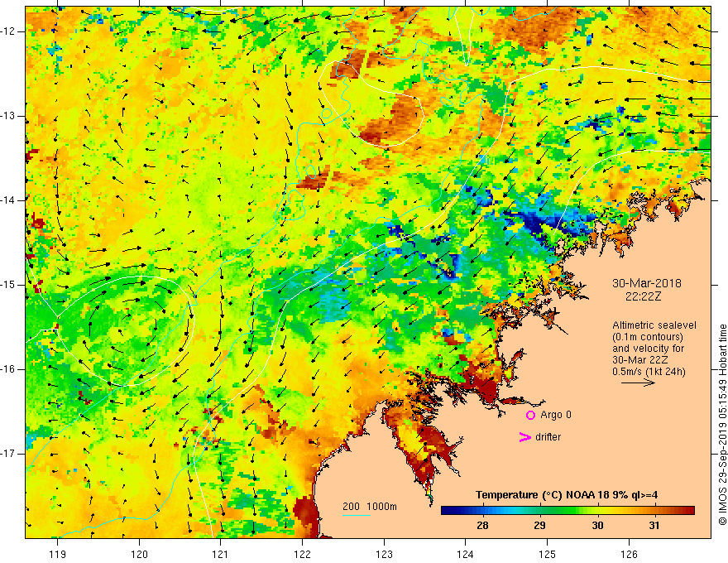728x563 pixels.
Task: Click the longitude axis label 120
Action: click(139, 554)
